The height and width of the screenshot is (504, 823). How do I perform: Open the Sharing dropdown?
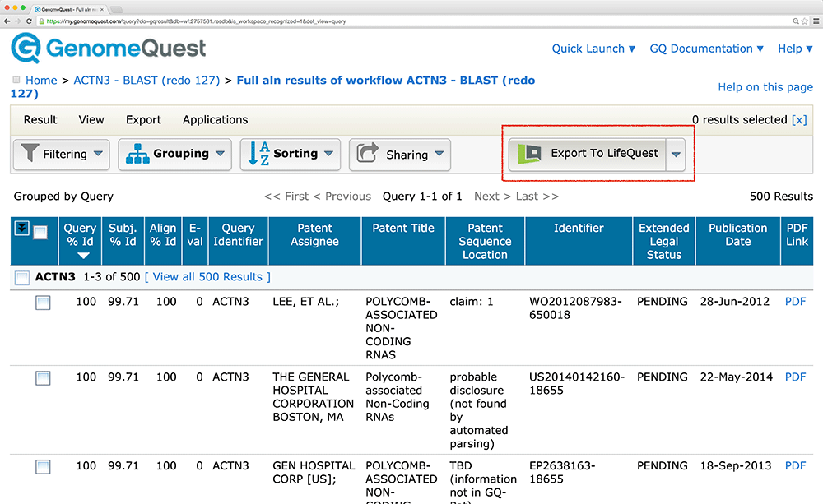pyautogui.click(x=400, y=155)
